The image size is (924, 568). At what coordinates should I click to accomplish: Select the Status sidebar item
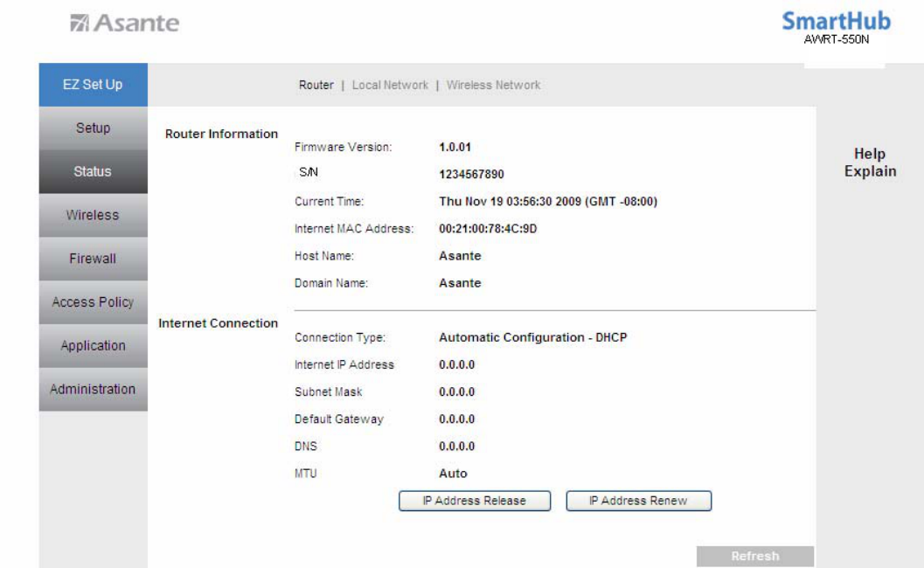(x=94, y=171)
